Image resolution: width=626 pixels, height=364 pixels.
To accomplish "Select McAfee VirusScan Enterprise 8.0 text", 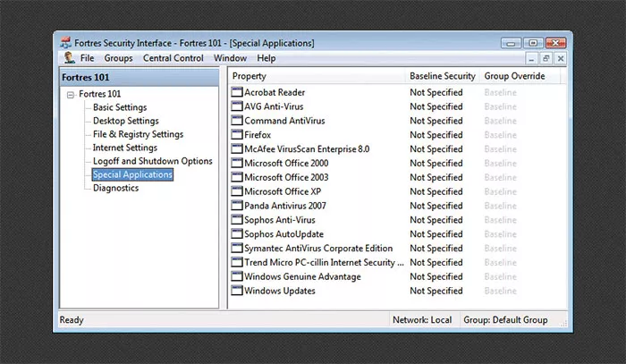I will (x=307, y=148).
